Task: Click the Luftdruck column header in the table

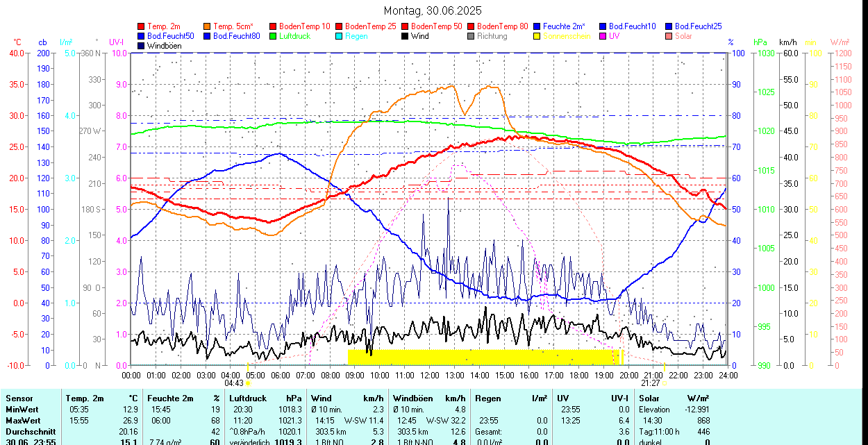Action: (x=249, y=398)
